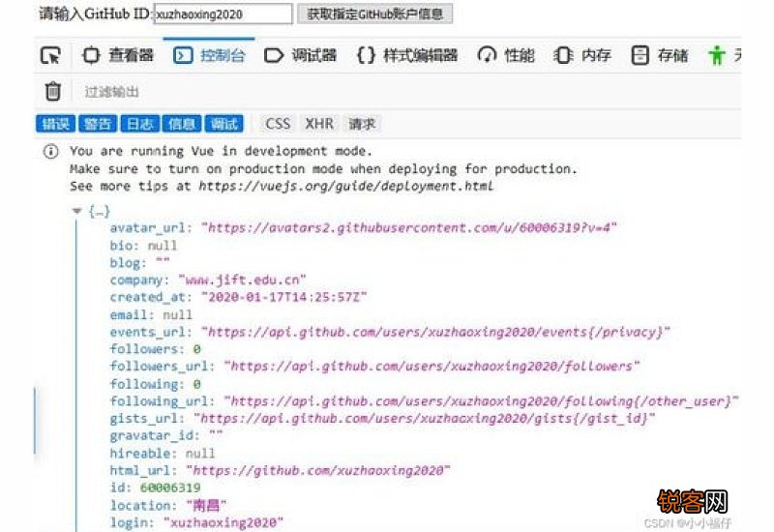Click the GitHub ID input field
The image size is (774, 532).
click(x=223, y=14)
